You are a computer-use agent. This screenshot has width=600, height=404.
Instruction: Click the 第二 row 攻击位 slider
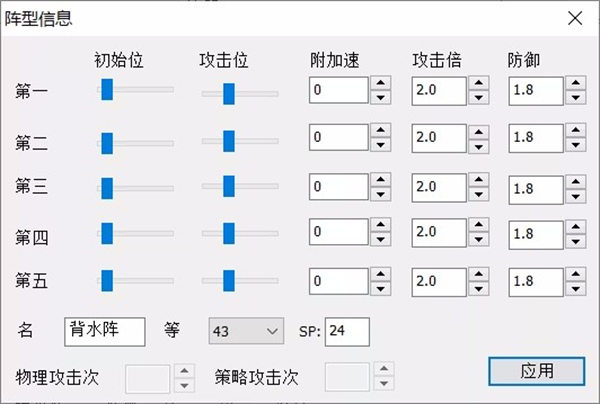pos(240,141)
